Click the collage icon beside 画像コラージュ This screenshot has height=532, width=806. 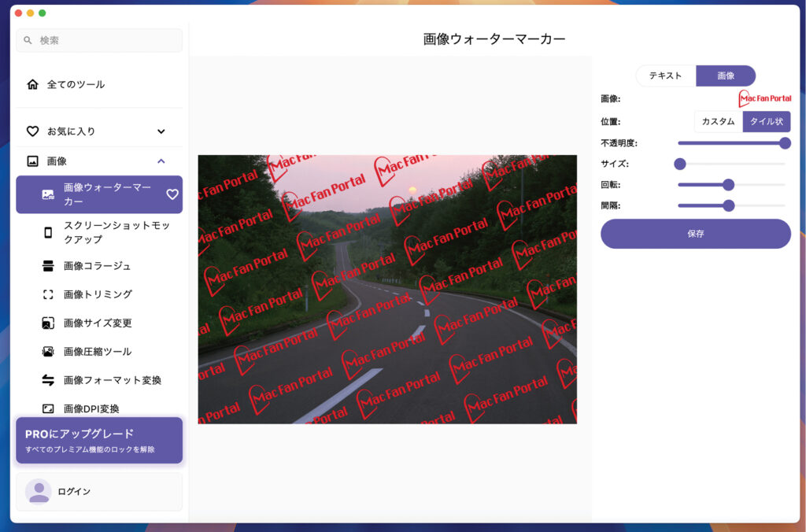pos(48,266)
